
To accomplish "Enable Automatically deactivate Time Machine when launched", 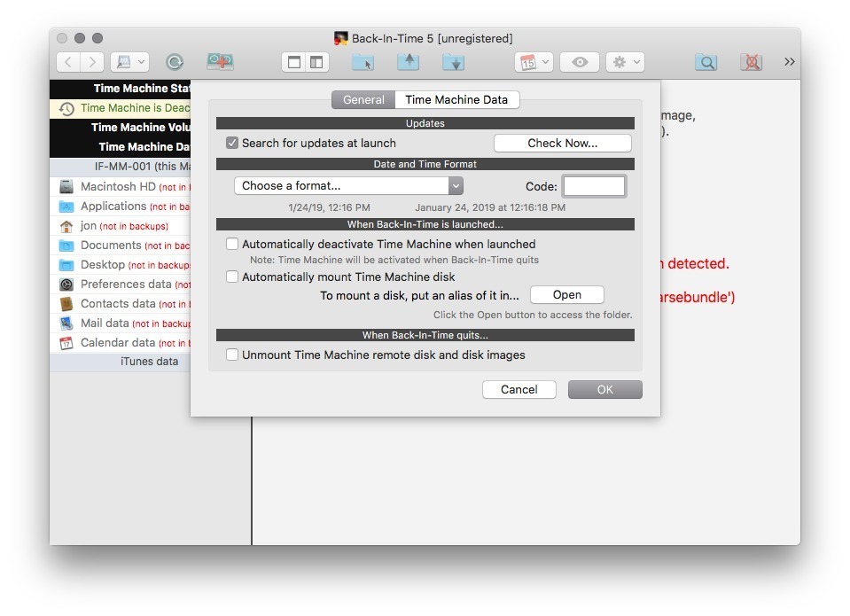I will pos(232,244).
